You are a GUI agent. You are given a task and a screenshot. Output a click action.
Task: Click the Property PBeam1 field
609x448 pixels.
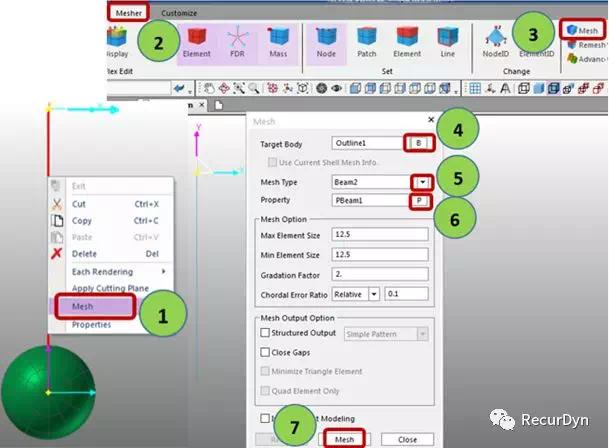point(371,200)
